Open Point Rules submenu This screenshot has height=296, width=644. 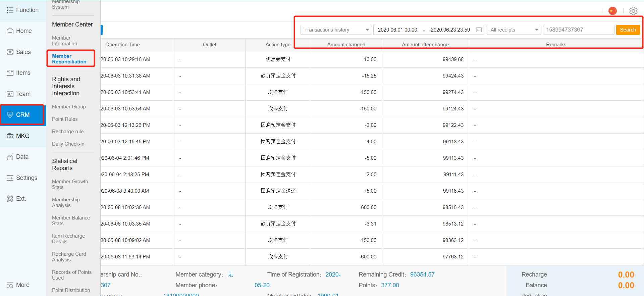[65, 119]
